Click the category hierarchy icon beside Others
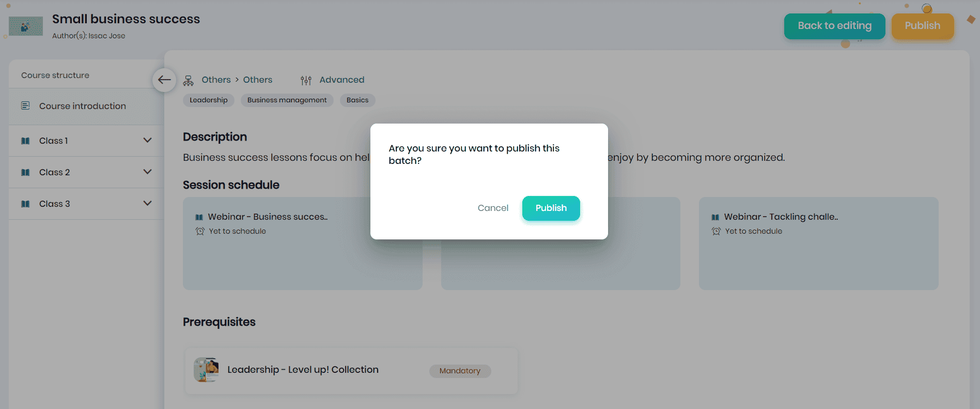Screen dimensions: 980x409 click(189, 80)
